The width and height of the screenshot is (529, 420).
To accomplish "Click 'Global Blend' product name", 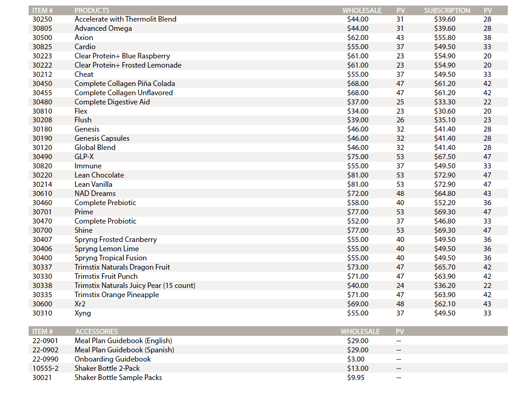I will pos(95,147).
